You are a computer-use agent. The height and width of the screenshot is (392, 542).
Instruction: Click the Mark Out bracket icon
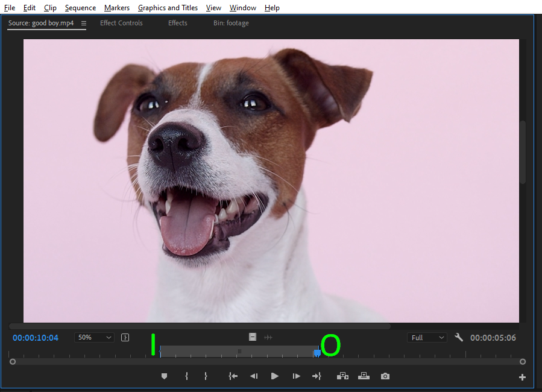coord(206,376)
